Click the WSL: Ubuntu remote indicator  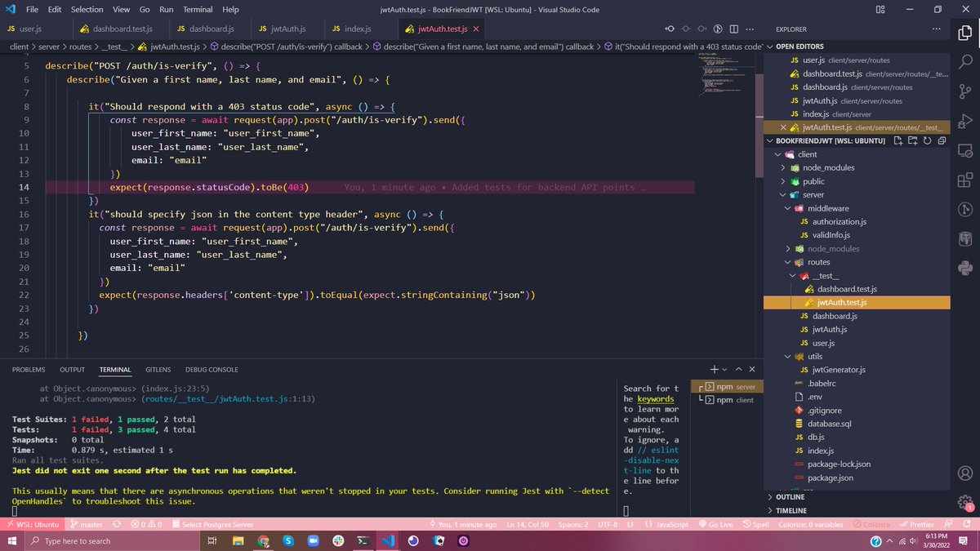tap(33, 524)
